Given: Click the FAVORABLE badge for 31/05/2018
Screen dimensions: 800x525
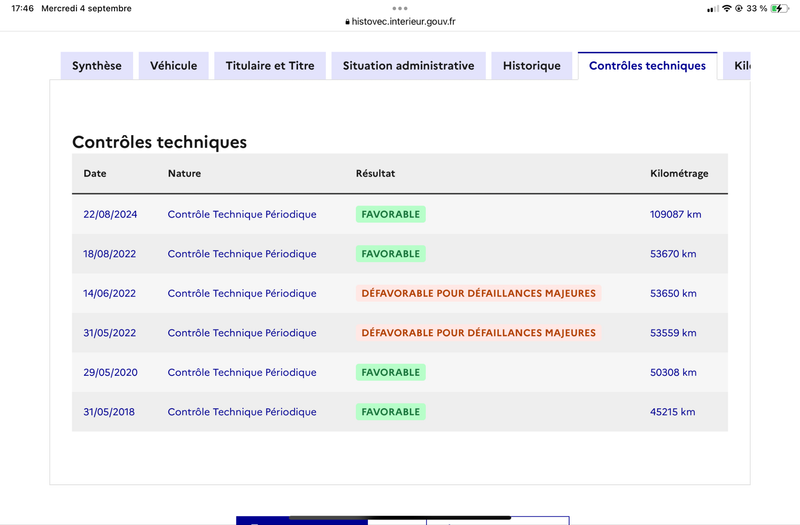Looking at the screenshot, I should tap(391, 412).
